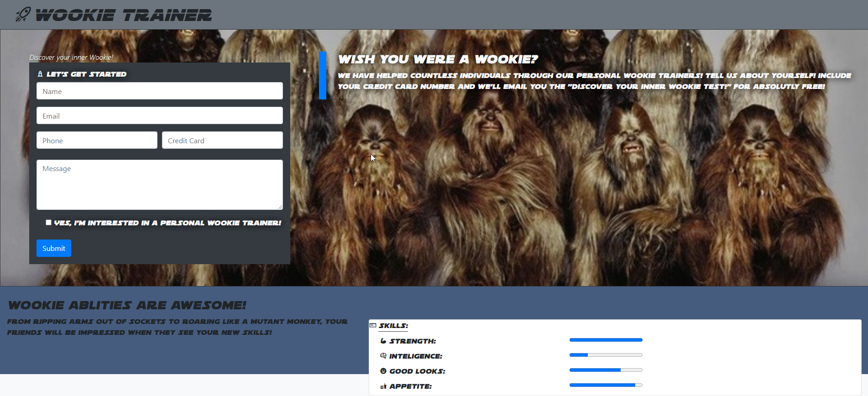Click into the Name field
This screenshot has width=868, height=396.
point(160,91)
